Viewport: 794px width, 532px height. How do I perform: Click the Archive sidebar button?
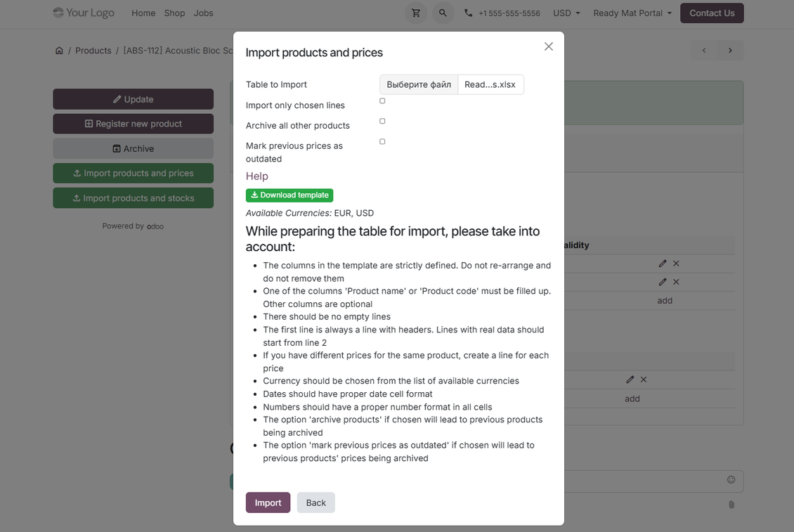click(134, 148)
